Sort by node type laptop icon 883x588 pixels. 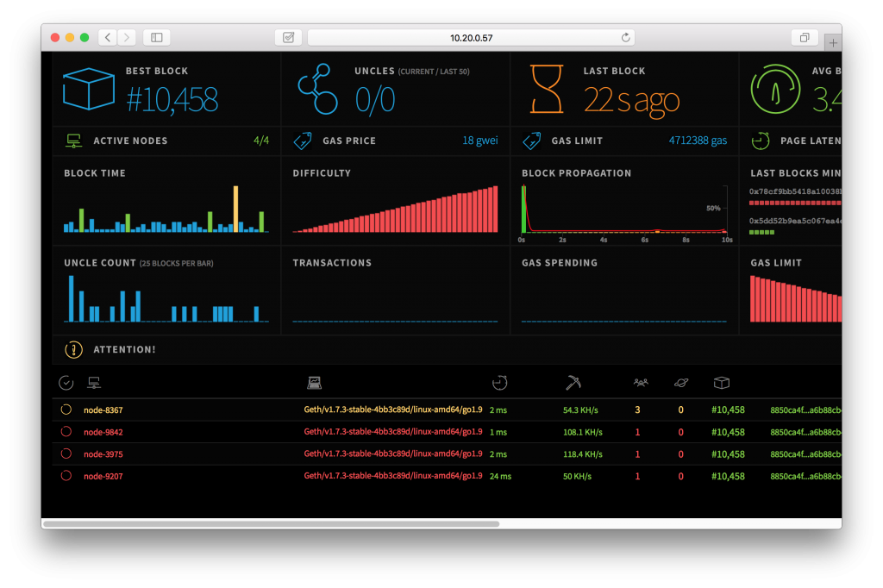[x=314, y=383]
